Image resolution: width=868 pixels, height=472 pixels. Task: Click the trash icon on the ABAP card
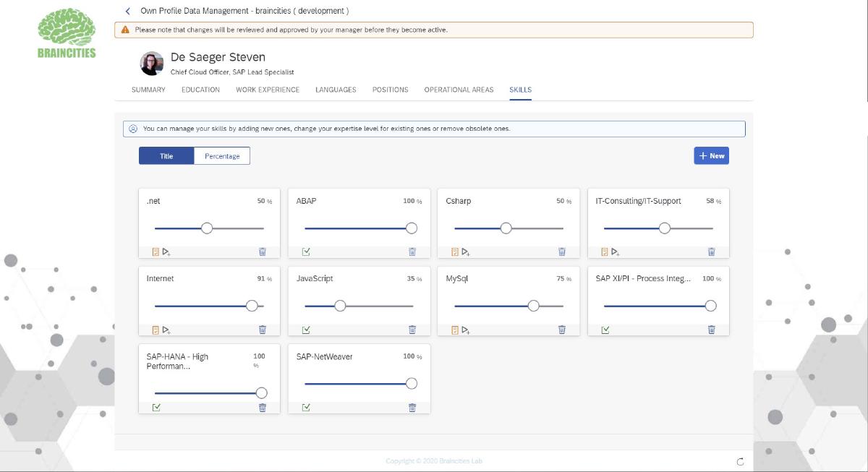point(412,252)
